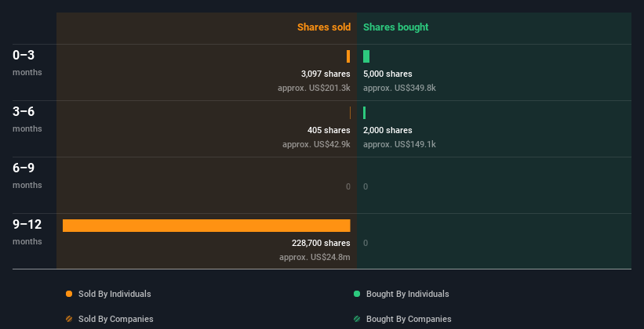Click the green Bought By Individuals legend dot
The height and width of the screenshot is (329, 644).
[357, 294]
